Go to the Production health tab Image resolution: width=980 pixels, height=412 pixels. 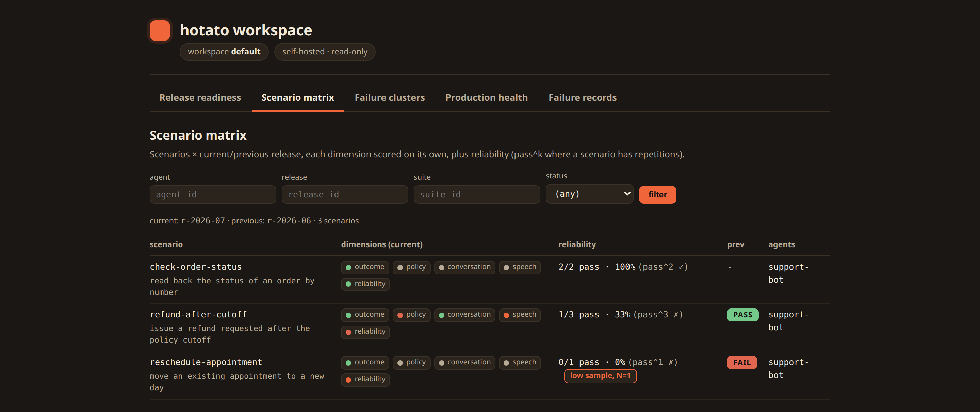click(x=486, y=97)
